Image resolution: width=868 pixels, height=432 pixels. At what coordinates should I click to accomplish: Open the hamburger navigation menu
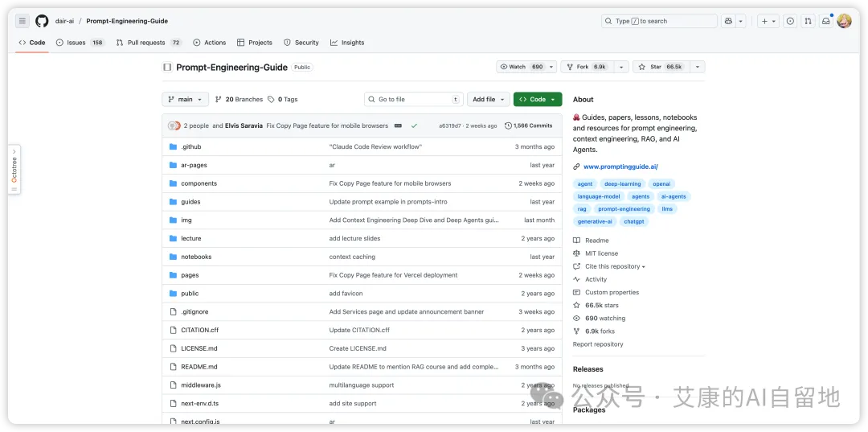coord(23,21)
